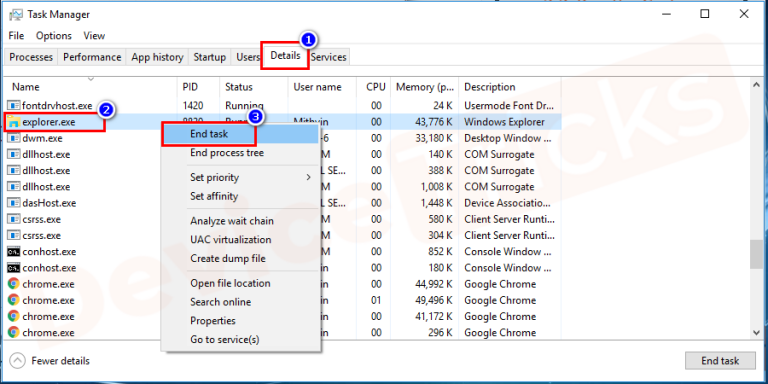This screenshot has height=384, width=768.
Task: Switch to the Processes tab
Action: point(31,57)
